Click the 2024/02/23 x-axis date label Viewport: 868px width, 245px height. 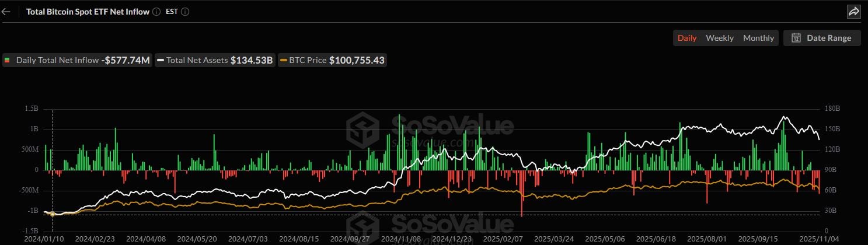point(96,239)
